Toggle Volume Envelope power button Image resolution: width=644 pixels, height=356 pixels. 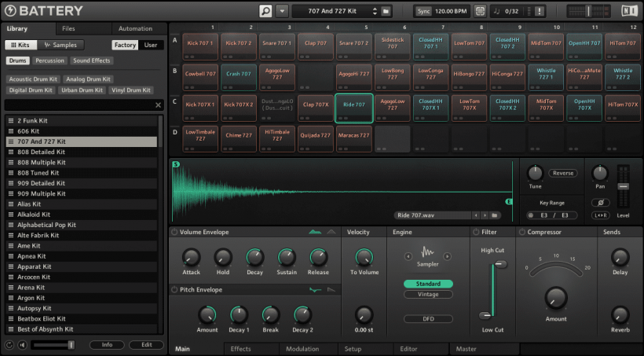tap(174, 233)
